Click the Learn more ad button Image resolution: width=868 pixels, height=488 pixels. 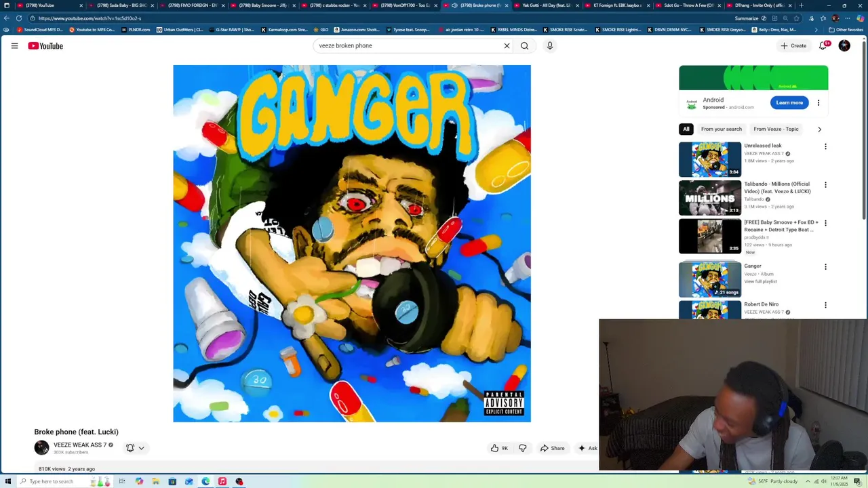[x=789, y=102]
